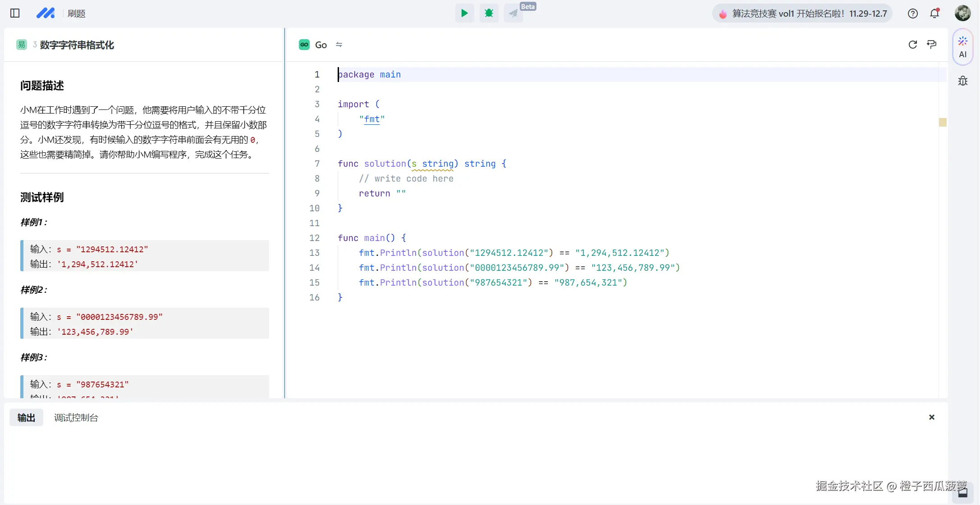Click the return "" statement
Screen dimensions: 980x505
coord(382,193)
